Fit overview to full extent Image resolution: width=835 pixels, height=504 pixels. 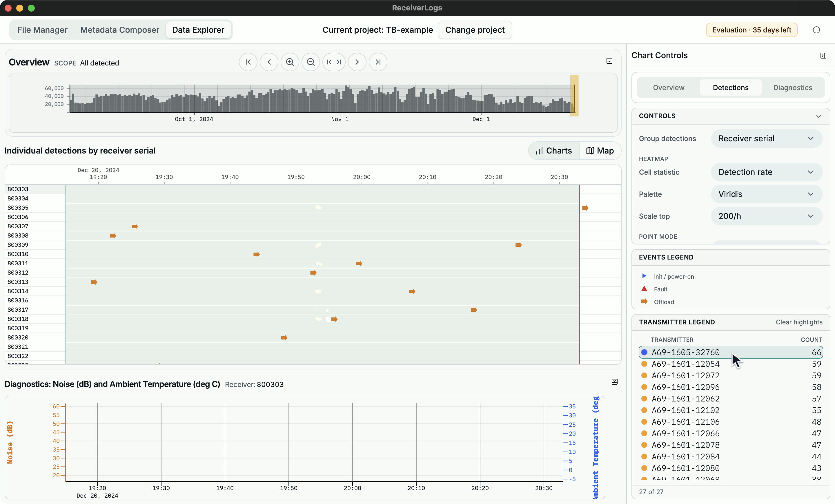coord(334,62)
